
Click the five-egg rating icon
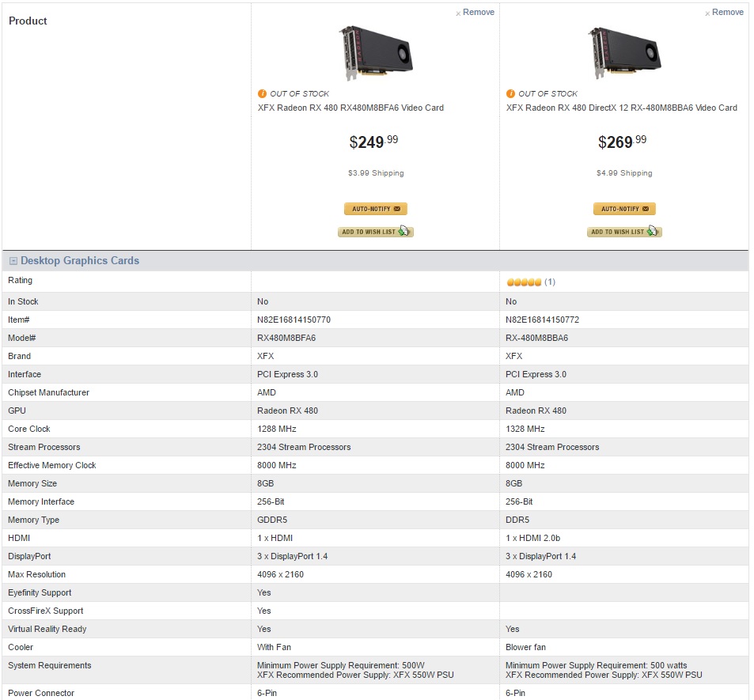524,282
